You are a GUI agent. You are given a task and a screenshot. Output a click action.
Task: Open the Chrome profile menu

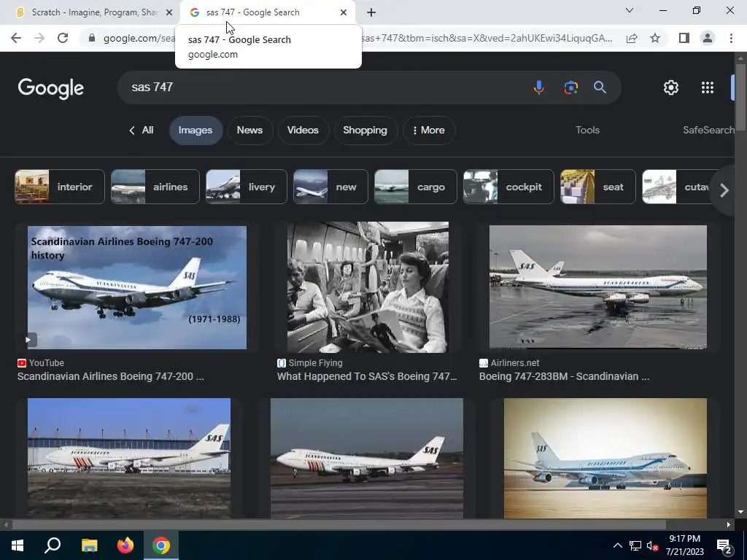708,38
